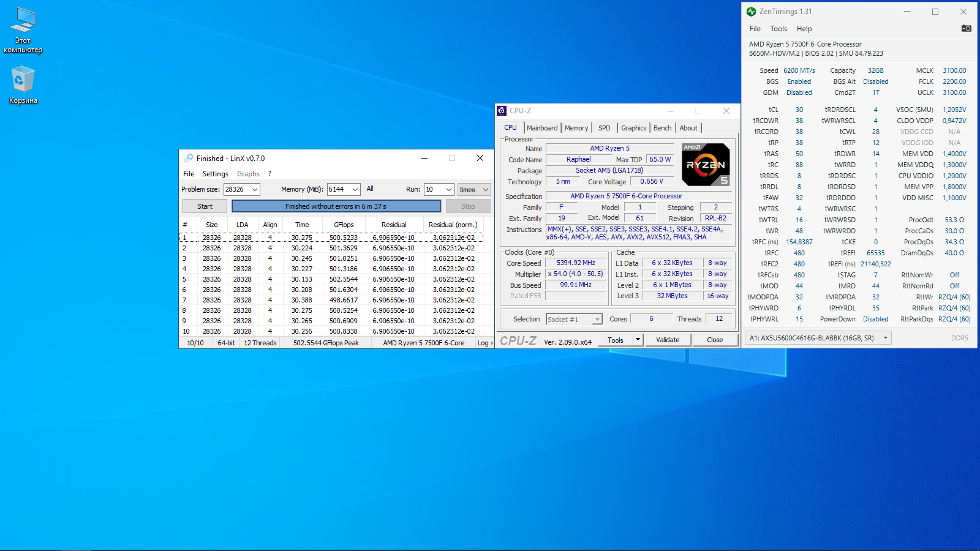Open the ZenTimings memory module dropdown
The image size is (980, 551).
pos(819,338)
